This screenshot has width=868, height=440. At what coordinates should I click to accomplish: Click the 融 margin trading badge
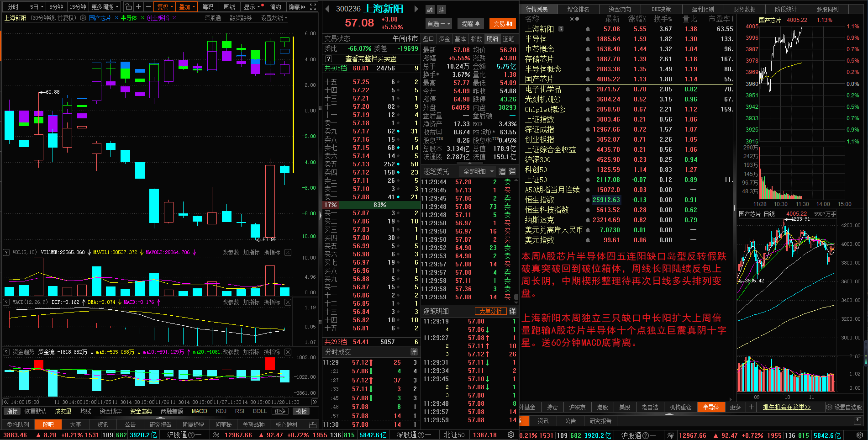[x=430, y=10]
